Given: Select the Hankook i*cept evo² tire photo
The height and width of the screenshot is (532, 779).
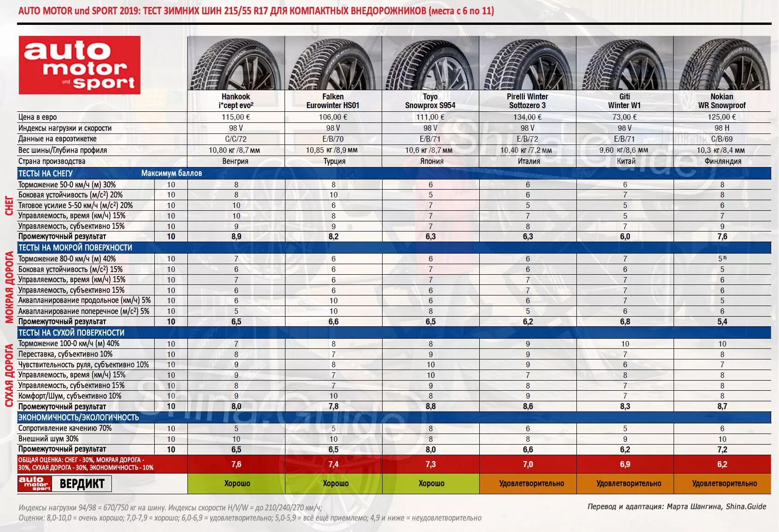Looking at the screenshot, I should coord(236,64).
